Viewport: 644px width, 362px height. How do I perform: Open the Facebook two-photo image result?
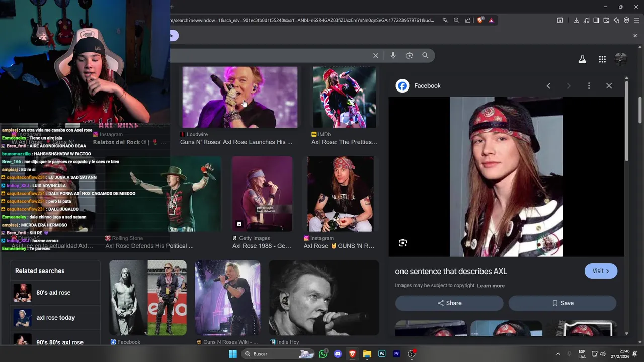[148, 298]
